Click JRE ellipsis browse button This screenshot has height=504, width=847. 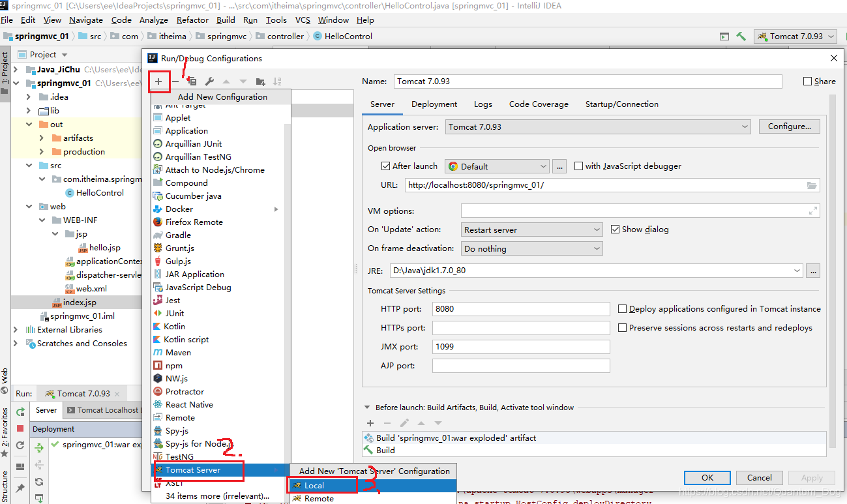pyautogui.click(x=812, y=270)
